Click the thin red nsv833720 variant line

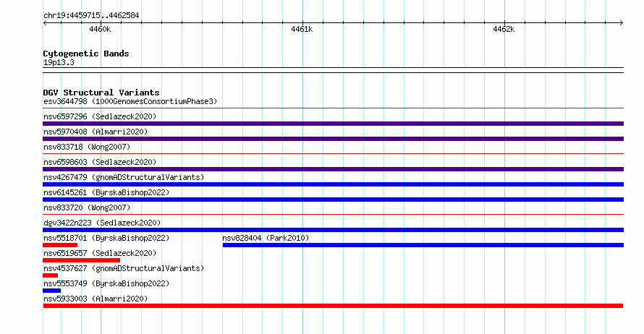tap(333, 214)
